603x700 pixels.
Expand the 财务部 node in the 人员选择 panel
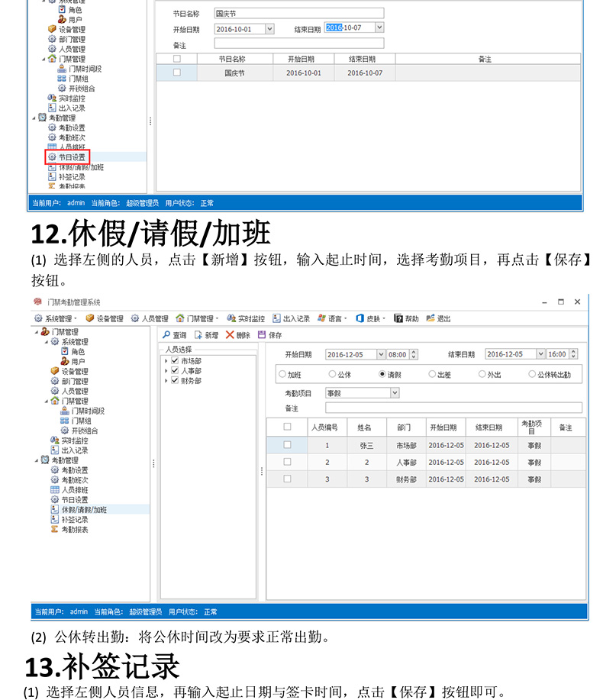166,380
